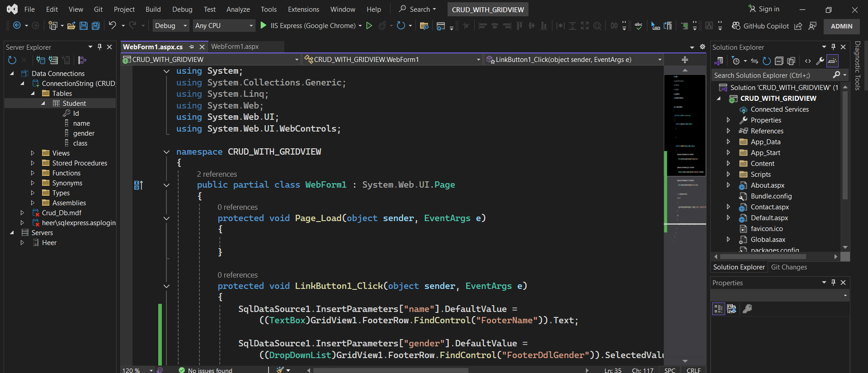Screen dimensions: 868x373
Task: Start Without Debugging using outlined green arrow
Action: point(369,26)
